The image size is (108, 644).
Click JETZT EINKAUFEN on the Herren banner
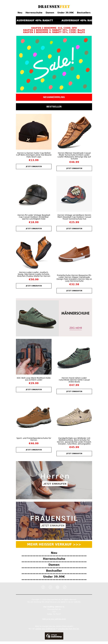click(x=55, y=483)
